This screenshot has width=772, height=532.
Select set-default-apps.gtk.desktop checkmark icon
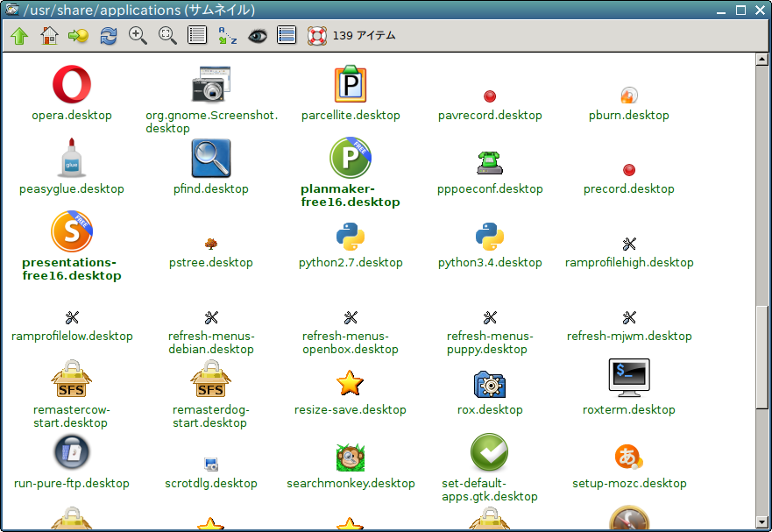pos(490,452)
